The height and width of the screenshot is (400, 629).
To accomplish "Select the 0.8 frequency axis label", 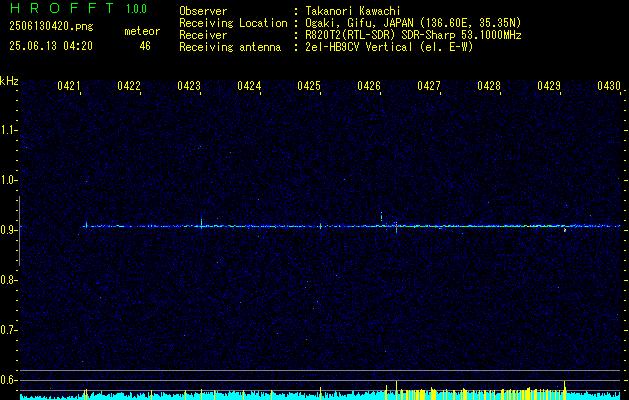I will pos(8,280).
